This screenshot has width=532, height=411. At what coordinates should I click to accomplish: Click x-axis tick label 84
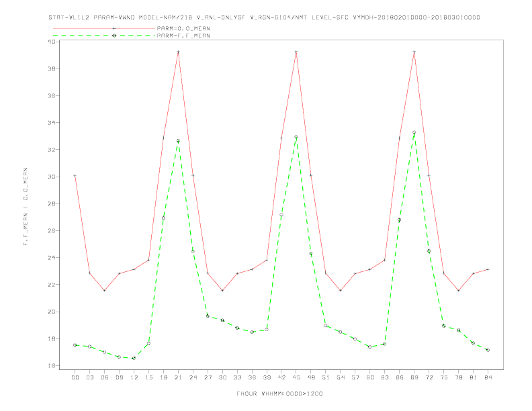pos(488,377)
